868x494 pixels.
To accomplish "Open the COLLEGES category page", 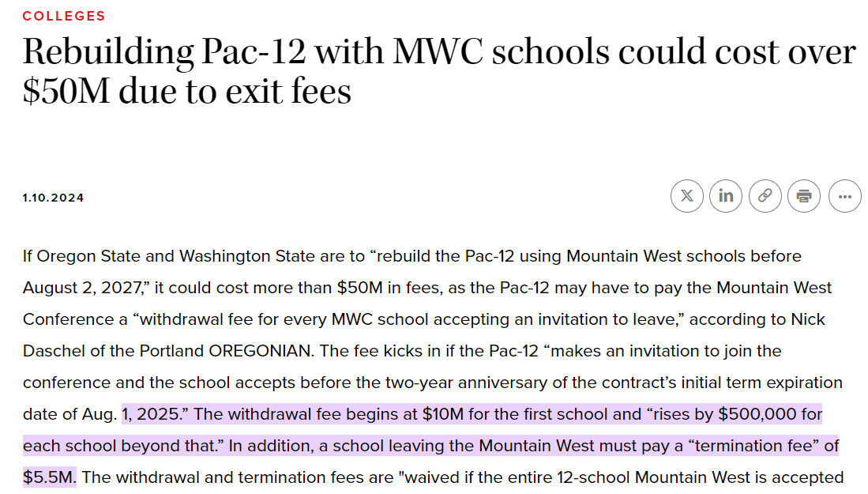I will coord(64,15).
